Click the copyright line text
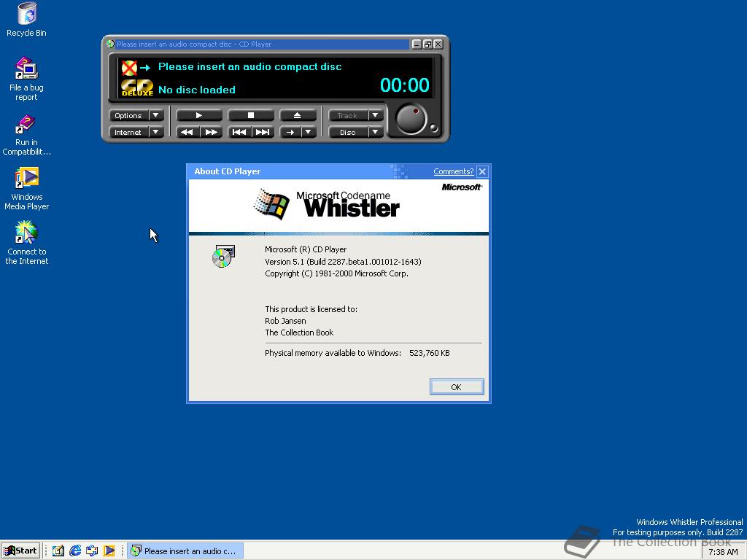This screenshot has height=560, width=747. click(x=337, y=273)
